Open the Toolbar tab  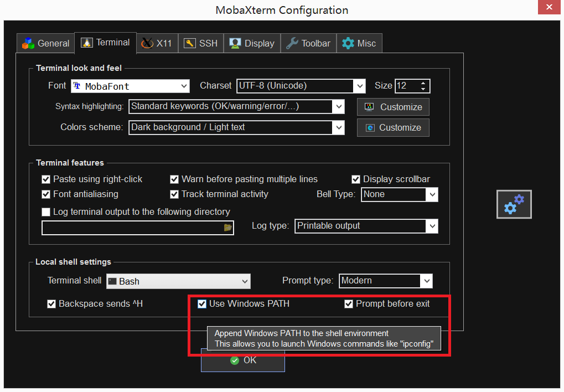pos(309,44)
